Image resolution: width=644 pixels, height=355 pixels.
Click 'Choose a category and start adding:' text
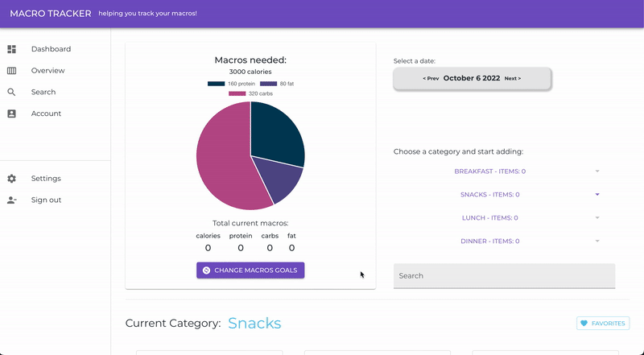(x=458, y=151)
